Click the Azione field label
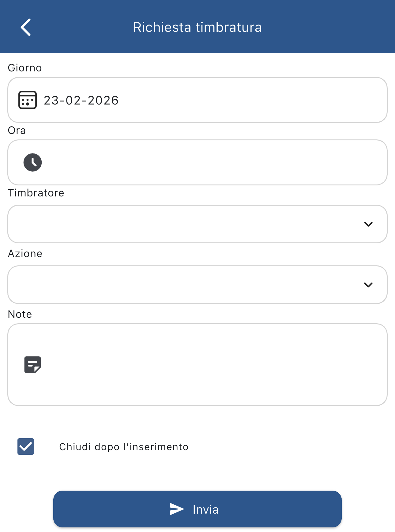Viewport: 395px width, 532px height. click(25, 253)
